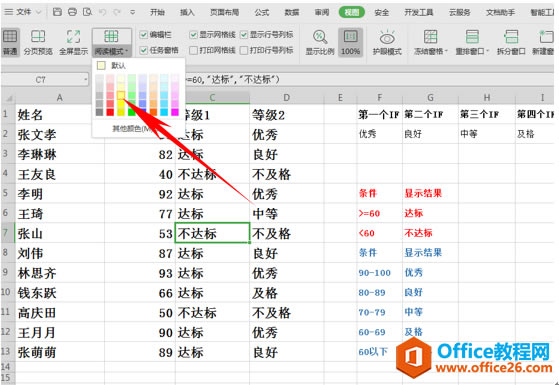Viewport: 559px width, 385px height.
Task: Turn on 护眼模式 eye protection
Action: tap(387, 42)
